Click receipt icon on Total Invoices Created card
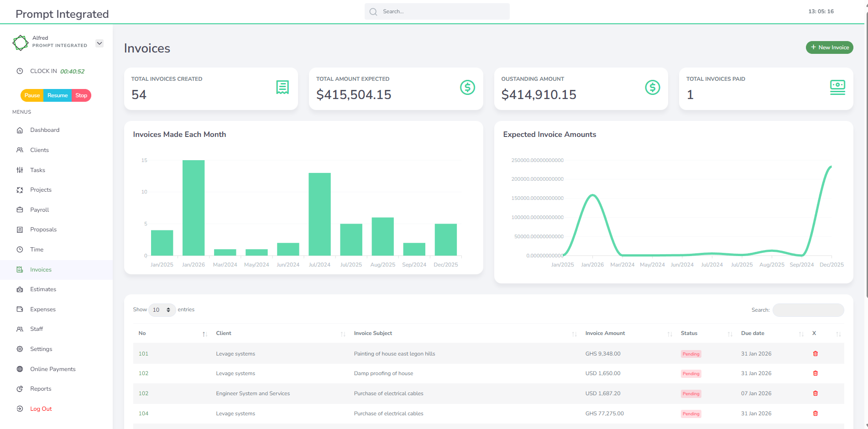 click(282, 87)
